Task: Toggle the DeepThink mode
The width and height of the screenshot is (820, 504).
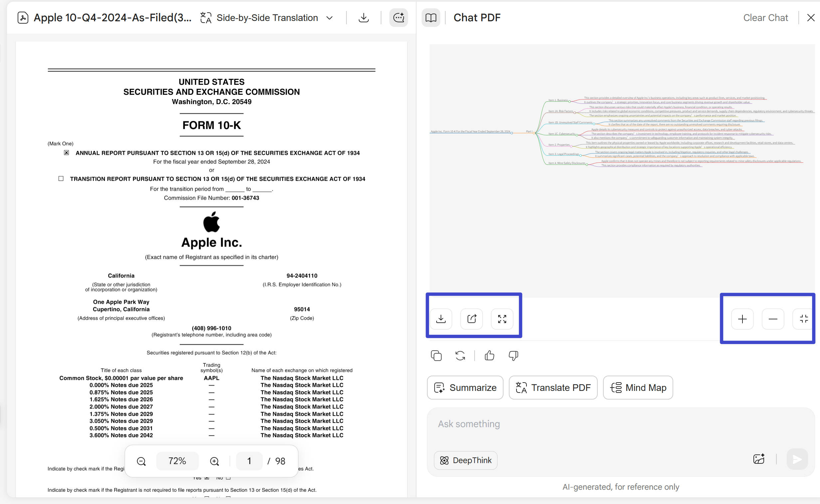Action: tap(466, 460)
